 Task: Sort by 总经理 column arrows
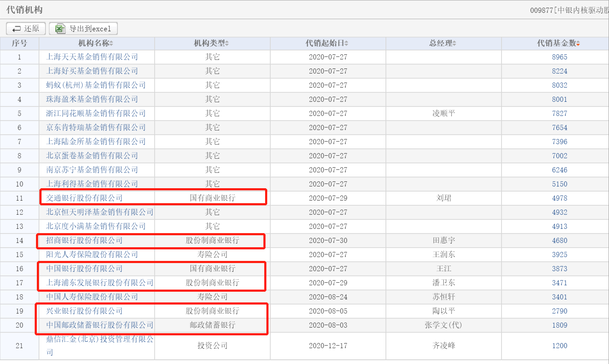[454, 43]
